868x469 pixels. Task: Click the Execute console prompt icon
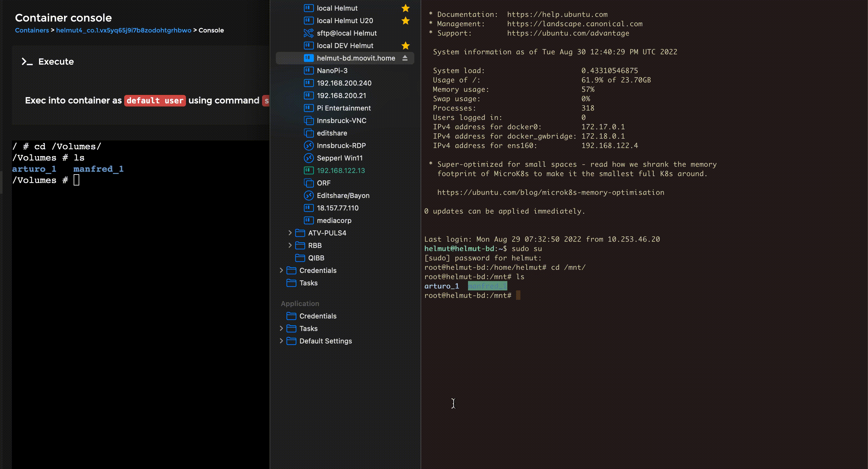[x=27, y=62]
